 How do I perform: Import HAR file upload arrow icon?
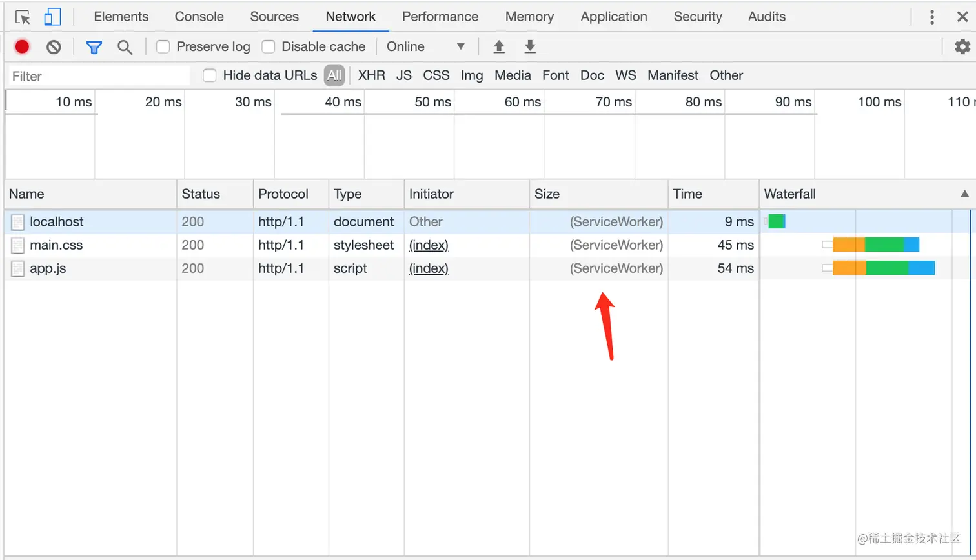point(499,46)
